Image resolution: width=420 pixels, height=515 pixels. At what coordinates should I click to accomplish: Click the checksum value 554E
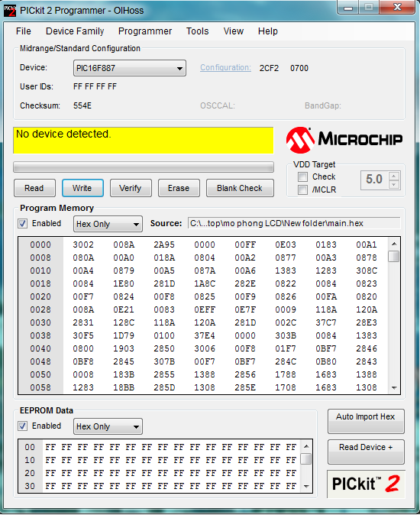click(82, 105)
